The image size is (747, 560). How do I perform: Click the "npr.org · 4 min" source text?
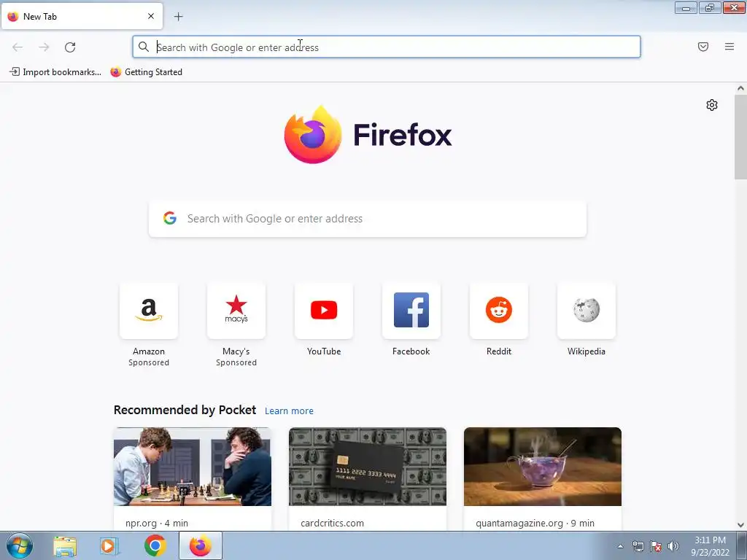tap(157, 523)
